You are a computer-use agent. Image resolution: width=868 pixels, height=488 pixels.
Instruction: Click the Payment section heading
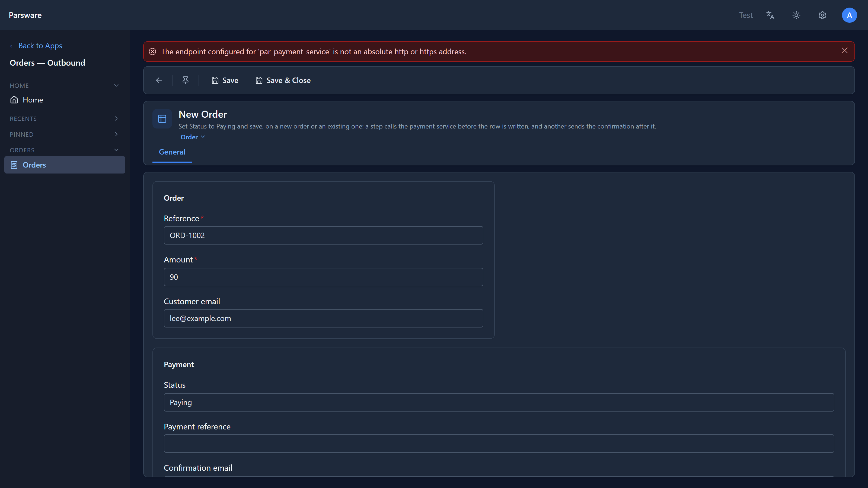point(178,364)
